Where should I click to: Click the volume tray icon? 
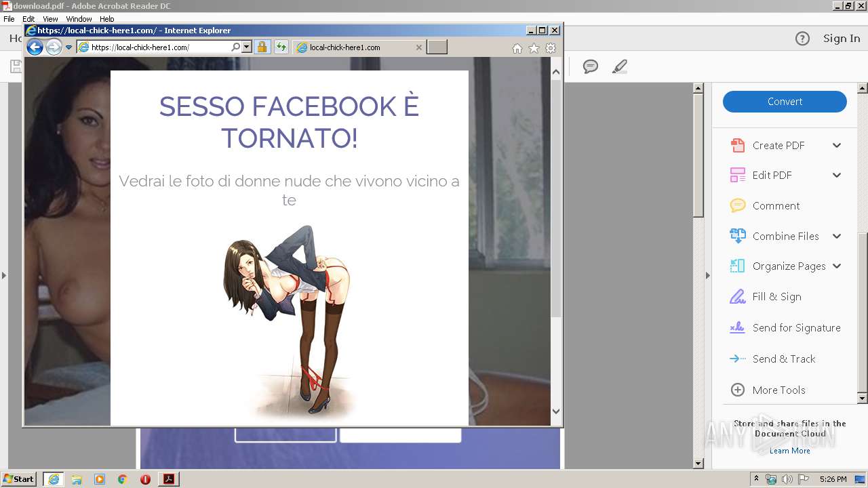pyautogui.click(x=787, y=479)
